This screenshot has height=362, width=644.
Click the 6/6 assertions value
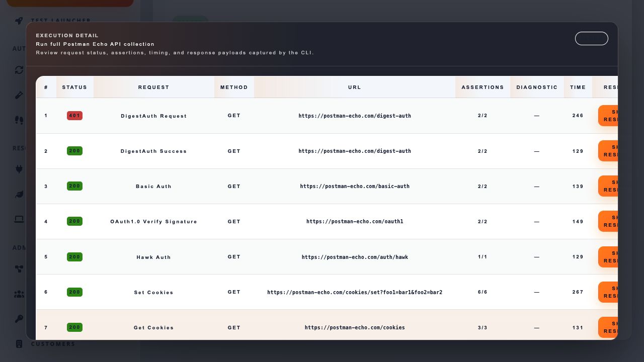coord(482,292)
